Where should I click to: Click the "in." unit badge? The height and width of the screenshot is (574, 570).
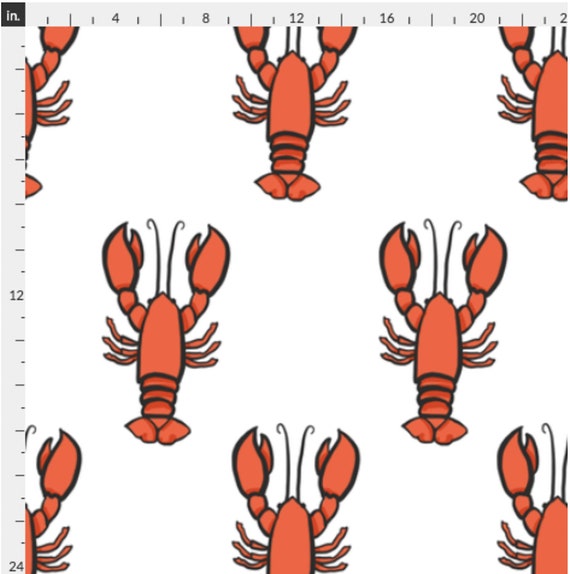(x=13, y=15)
